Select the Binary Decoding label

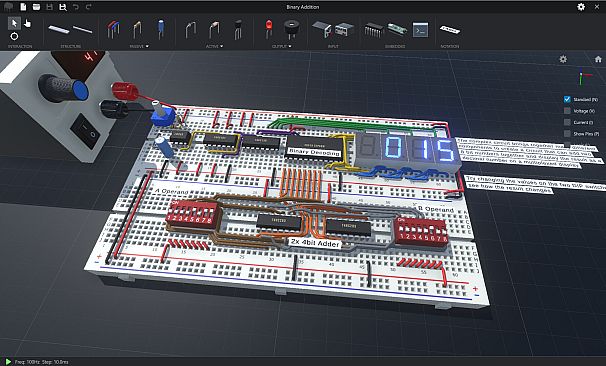click(x=314, y=152)
